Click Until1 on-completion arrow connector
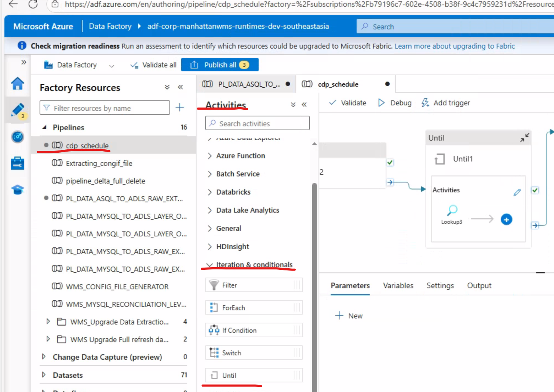Viewport: 554px width, 392px height. 535,225
